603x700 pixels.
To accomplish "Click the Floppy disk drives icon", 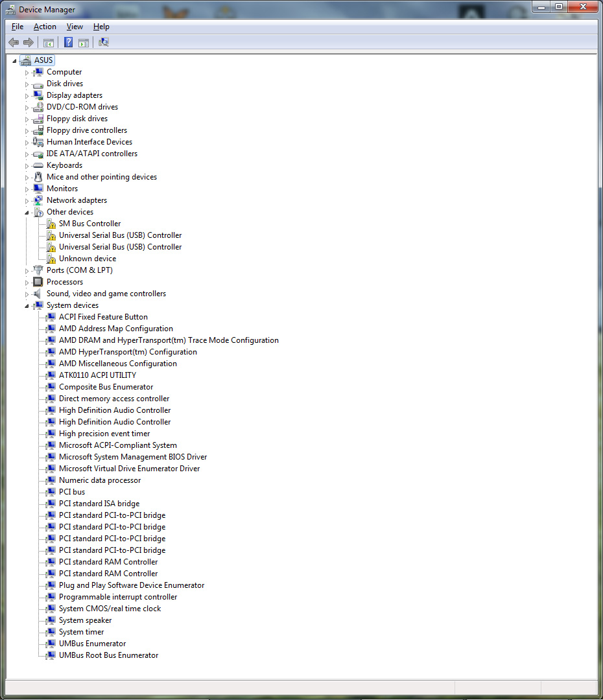I will tap(38, 119).
